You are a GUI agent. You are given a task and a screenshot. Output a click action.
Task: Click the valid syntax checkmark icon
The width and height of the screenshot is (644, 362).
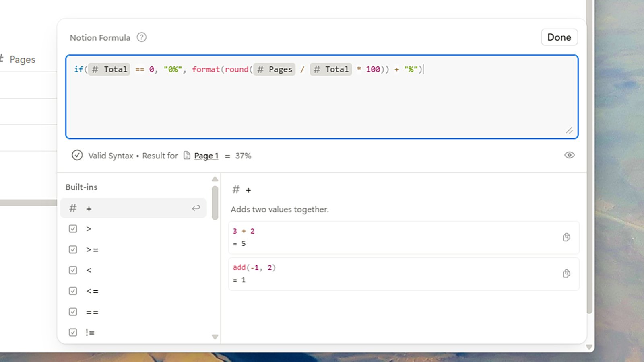pyautogui.click(x=77, y=155)
